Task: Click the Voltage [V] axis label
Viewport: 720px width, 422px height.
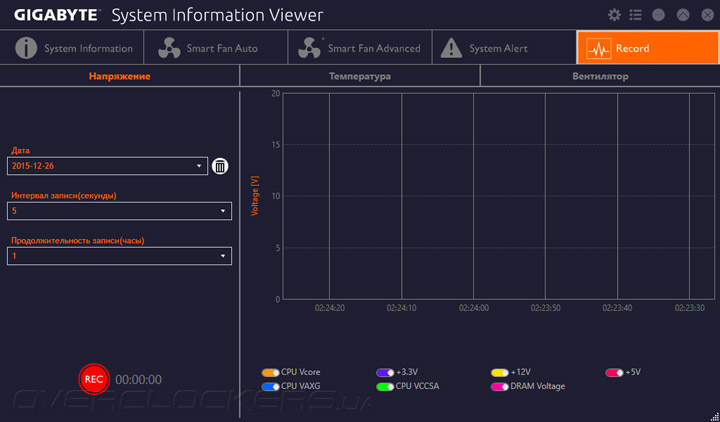Action: pyautogui.click(x=255, y=196)
